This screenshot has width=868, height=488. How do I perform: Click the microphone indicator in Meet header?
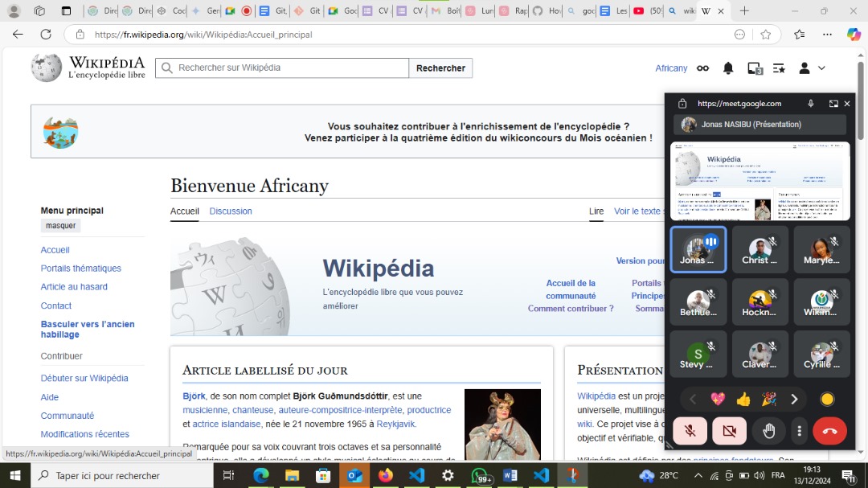810,104
